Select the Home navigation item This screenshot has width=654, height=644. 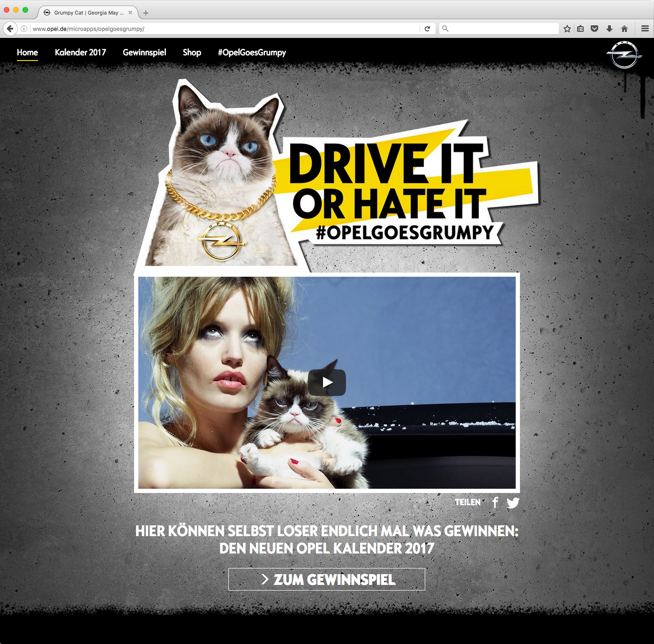[27, 53]
